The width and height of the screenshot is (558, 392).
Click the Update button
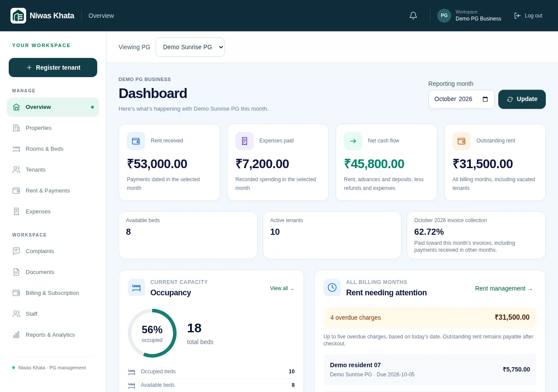pyautogui.click(x=522, y=99)
